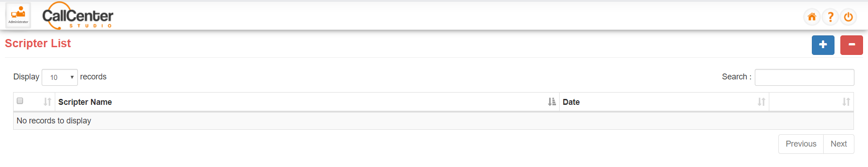Go to the Next page

tap(839, 144)
